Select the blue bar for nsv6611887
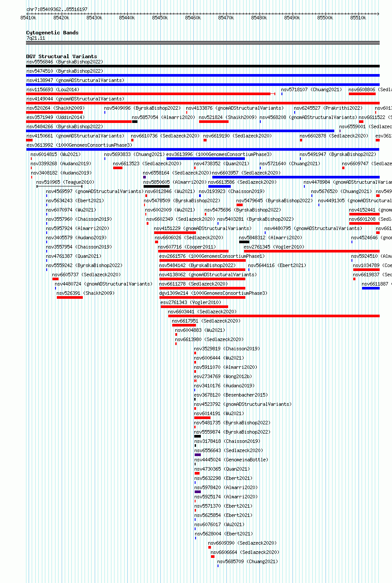This screenshot has width=392, height=583. (371, 288)
